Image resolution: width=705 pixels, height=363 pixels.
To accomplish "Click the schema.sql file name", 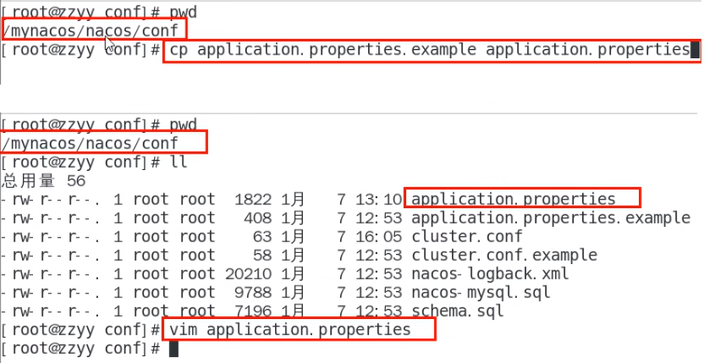I will pyautogui.click(x=457, y=311).
